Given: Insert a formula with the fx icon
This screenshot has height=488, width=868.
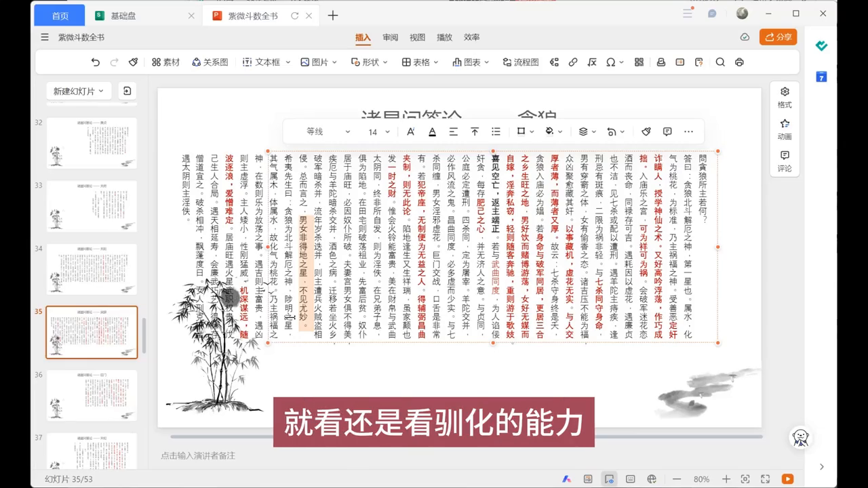Looking at the screenshot, I should [592, 62].
